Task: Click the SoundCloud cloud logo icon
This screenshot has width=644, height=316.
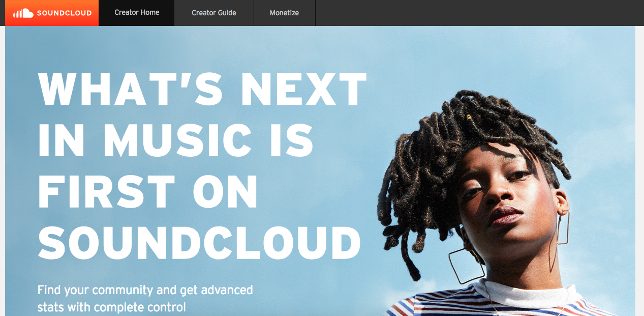Action: pos(23,13)
